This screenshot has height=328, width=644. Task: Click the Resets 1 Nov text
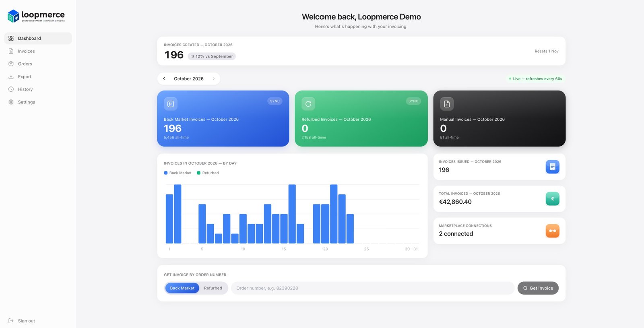pyautogui.click(x=546, y=51)
